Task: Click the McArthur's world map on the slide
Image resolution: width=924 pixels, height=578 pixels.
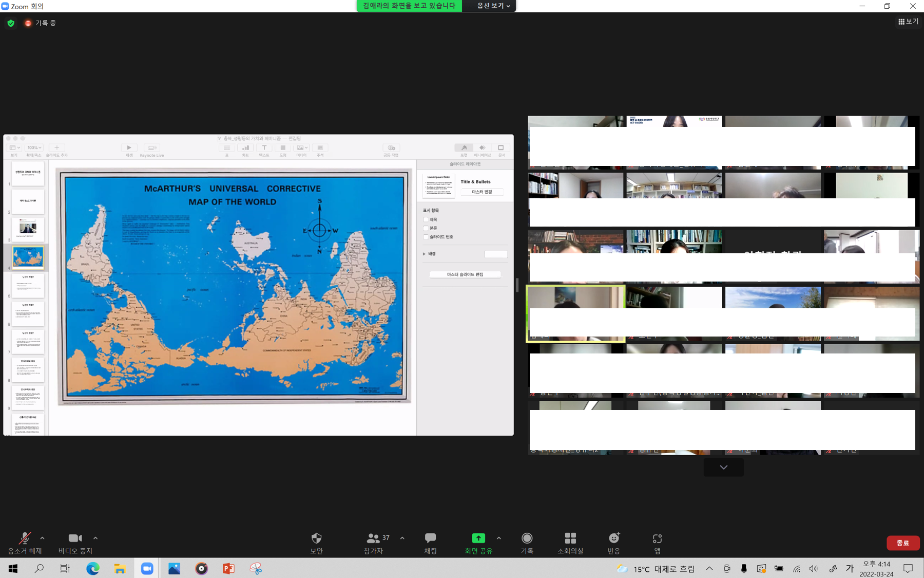Action: [x=234, y=287]
